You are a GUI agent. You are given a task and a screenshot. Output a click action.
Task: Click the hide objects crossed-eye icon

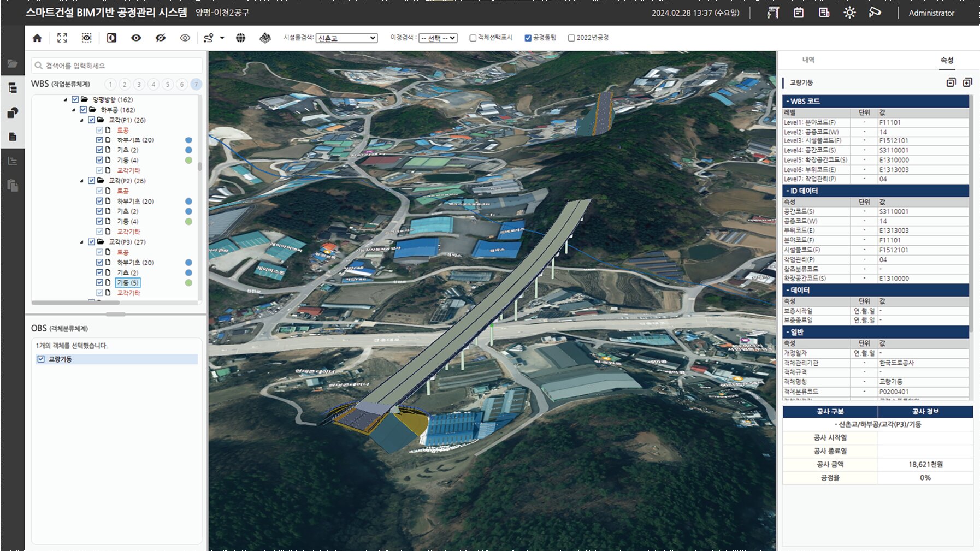[160, 37]
